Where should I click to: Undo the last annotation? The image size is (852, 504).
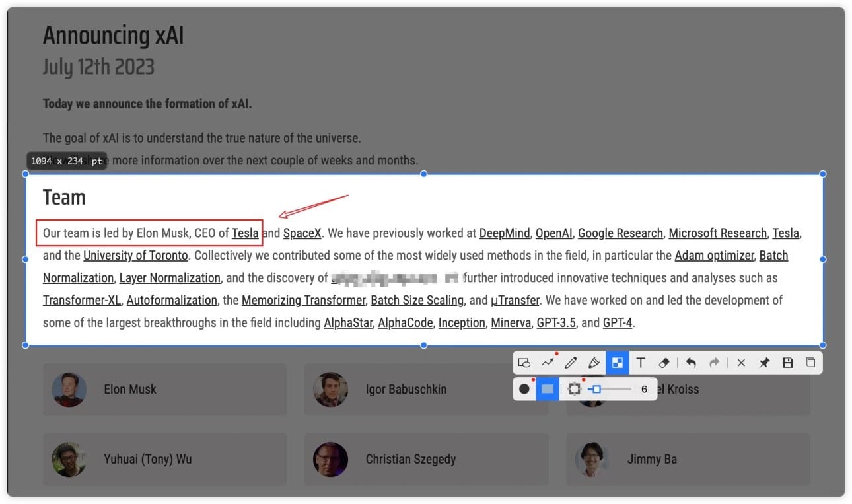(x=691, y=363)
